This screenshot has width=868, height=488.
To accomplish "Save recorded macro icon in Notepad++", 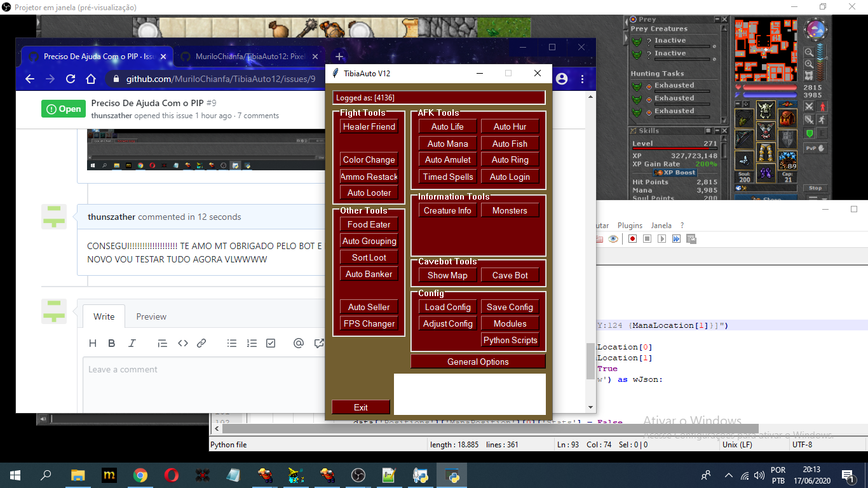I will 691,239.
